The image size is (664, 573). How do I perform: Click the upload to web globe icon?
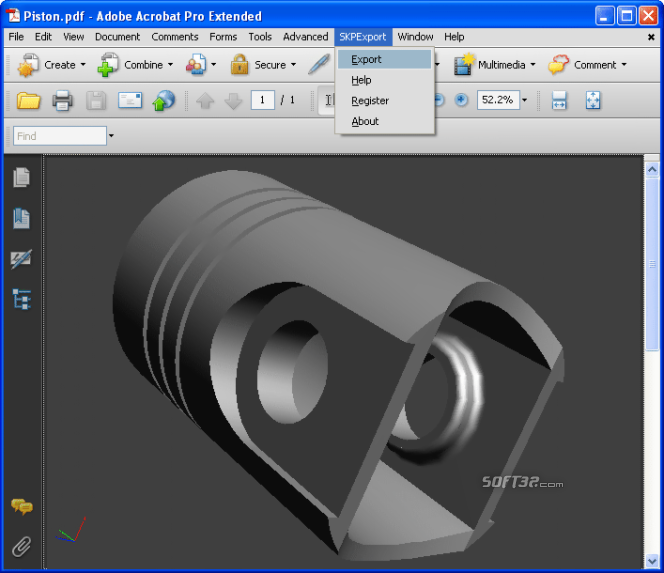[x=163, y=101]
